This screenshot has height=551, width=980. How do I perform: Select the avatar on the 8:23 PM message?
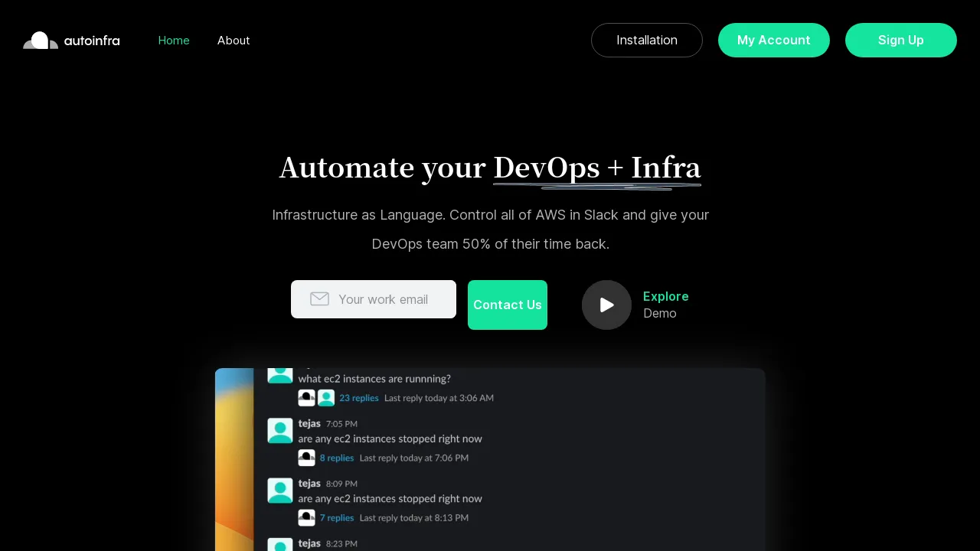tap(279, 545)
